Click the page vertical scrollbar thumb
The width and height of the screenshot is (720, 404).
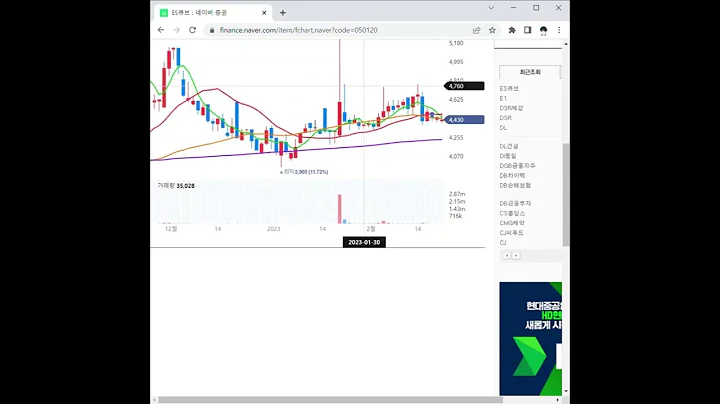coord(566,195)
